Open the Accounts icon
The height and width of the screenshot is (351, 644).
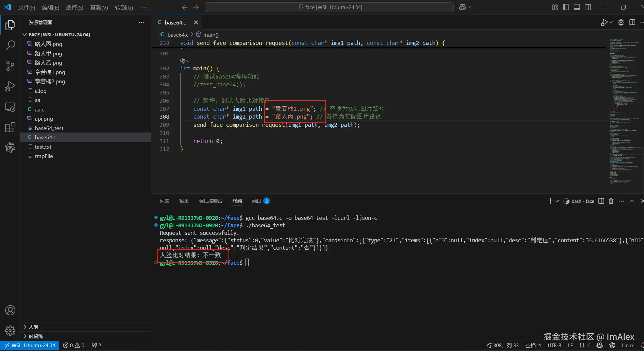point(10,310)
